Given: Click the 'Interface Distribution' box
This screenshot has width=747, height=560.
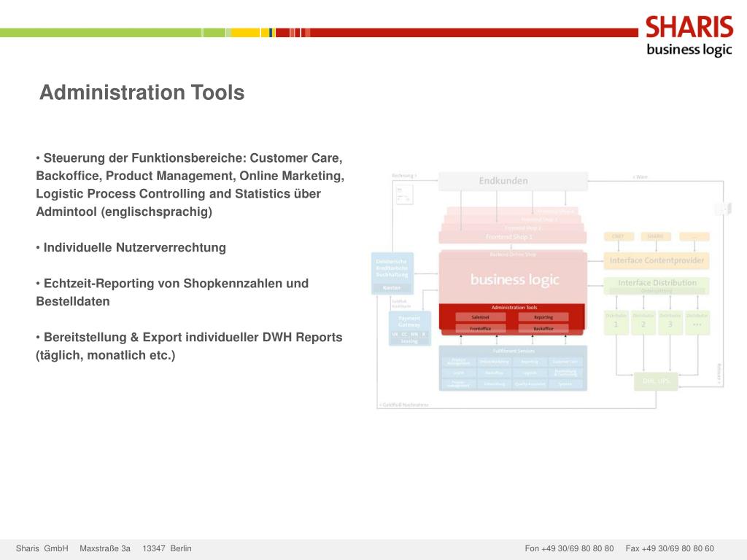Looking at the screenshot, I should 657,286.
